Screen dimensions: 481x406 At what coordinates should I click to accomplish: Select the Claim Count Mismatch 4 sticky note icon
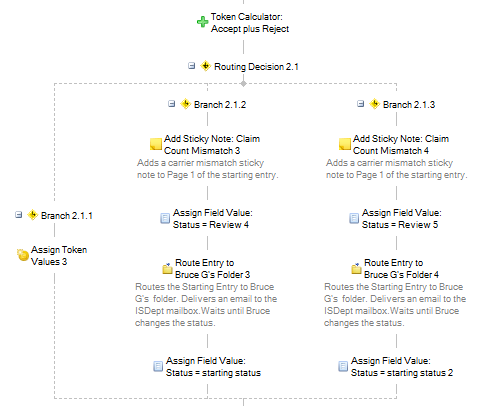[x=345, y=144]
